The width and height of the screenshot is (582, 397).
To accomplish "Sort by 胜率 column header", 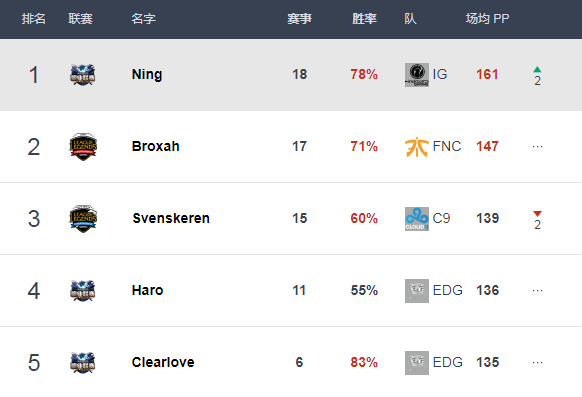I will pos(364,19).
